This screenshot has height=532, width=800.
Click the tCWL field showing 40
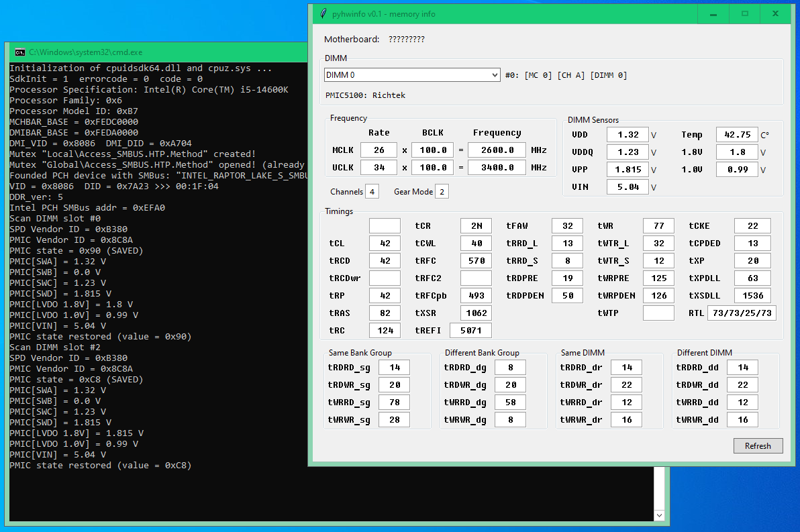click(x=476, y=244)
